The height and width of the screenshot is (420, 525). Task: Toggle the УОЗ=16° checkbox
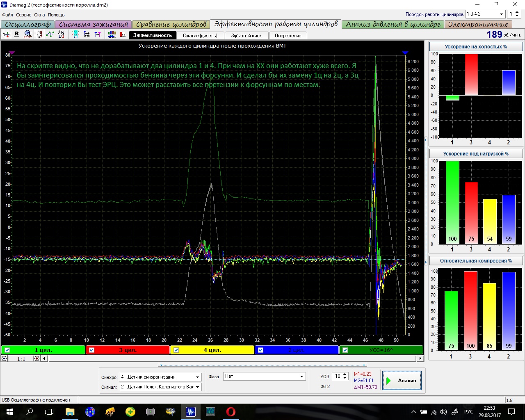tap(345, 350)
